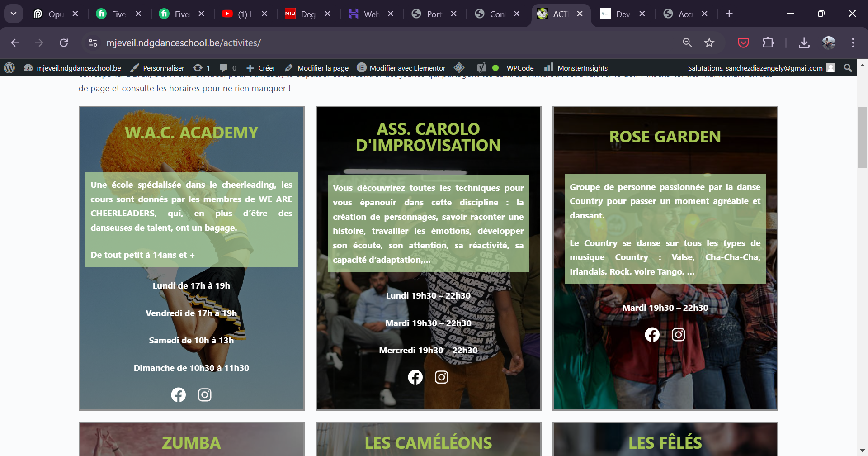This screenshot has height=456, width=868.
Task: Open the browser extensions puzzle icon
Action: pos(768,43)
